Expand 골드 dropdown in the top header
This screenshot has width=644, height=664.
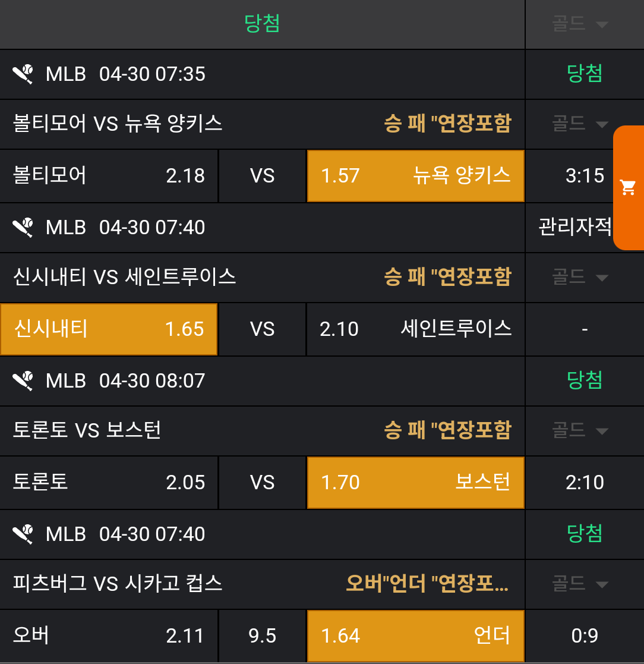580,24
